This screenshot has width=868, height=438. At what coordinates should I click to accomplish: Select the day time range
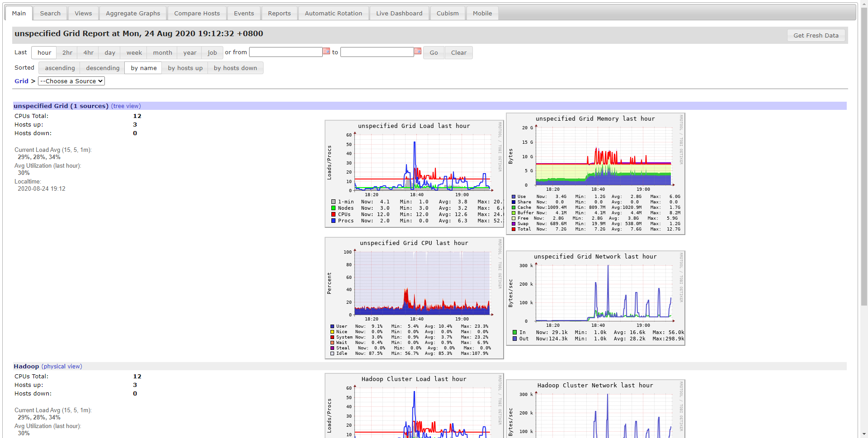[x=110, y=53]
